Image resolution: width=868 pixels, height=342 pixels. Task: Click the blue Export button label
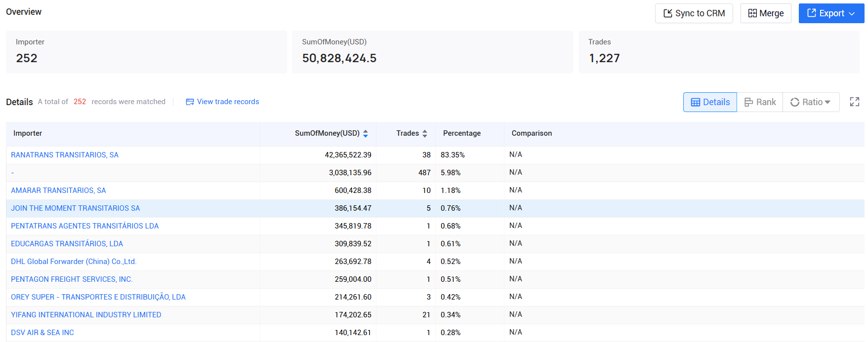pos(831,13)
